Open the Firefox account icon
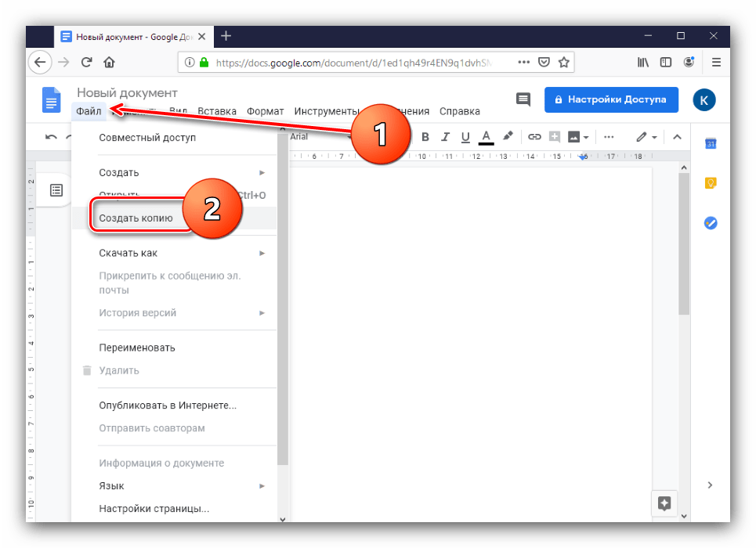 (x=689, y=62)
